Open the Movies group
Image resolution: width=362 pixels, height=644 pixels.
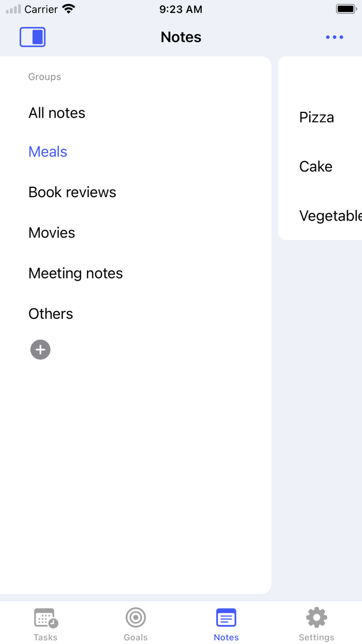pyautogui.click(x=52, y=232)
